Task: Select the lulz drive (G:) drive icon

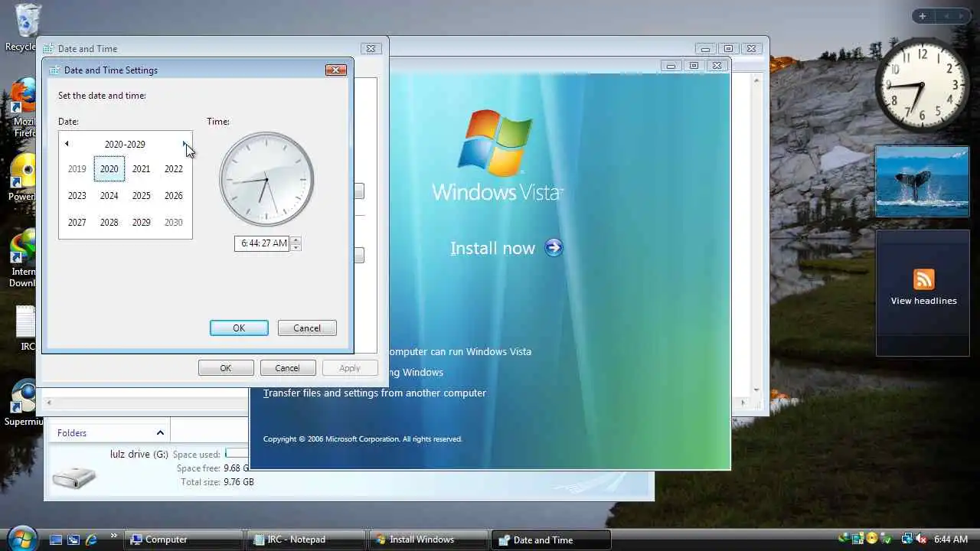Action: click(74, 478)
